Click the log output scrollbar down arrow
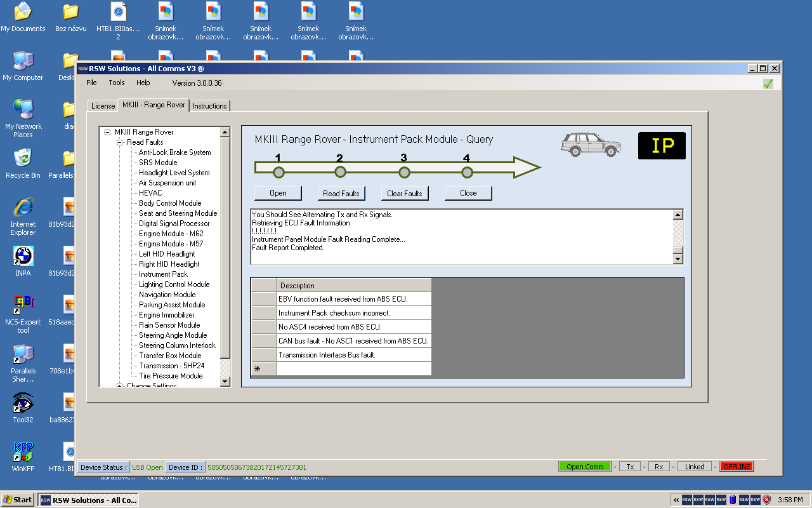Viewport: 812px width, 508px height. pyautogui.click(x=678, y=259)
